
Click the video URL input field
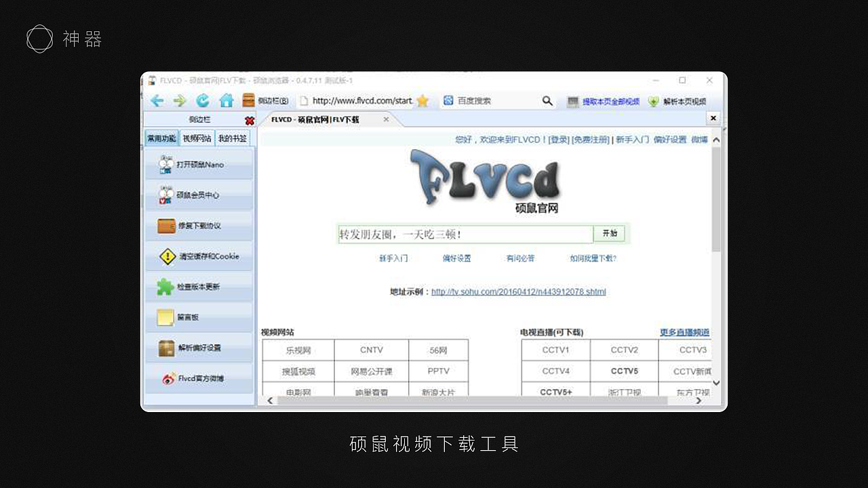[x=466, y=234]
